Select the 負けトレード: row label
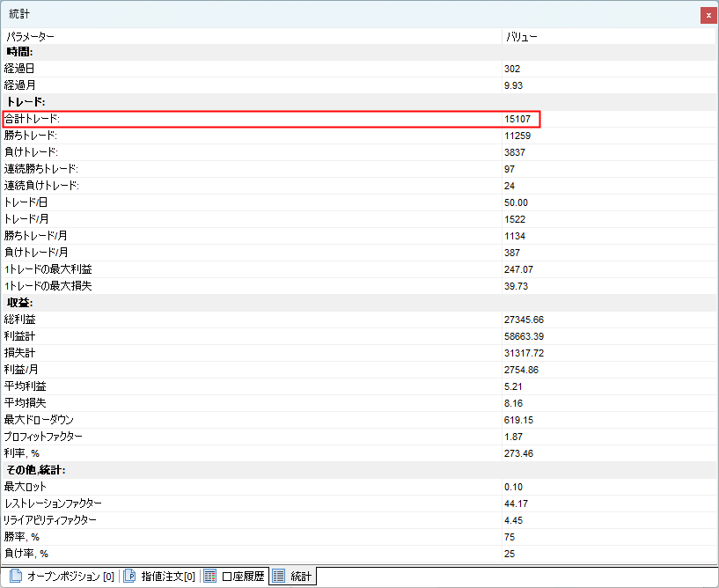 coord(31,152)
